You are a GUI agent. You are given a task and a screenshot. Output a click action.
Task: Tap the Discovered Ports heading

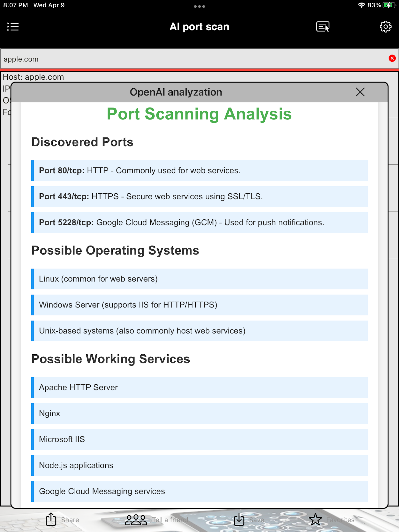tap(82, 142)
